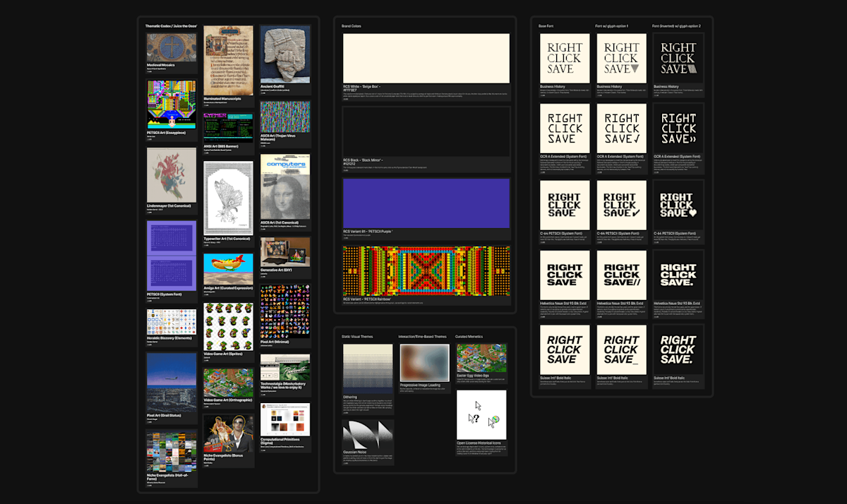Click the 'Font w/ glyph option 1' heading

coord(612,26)
